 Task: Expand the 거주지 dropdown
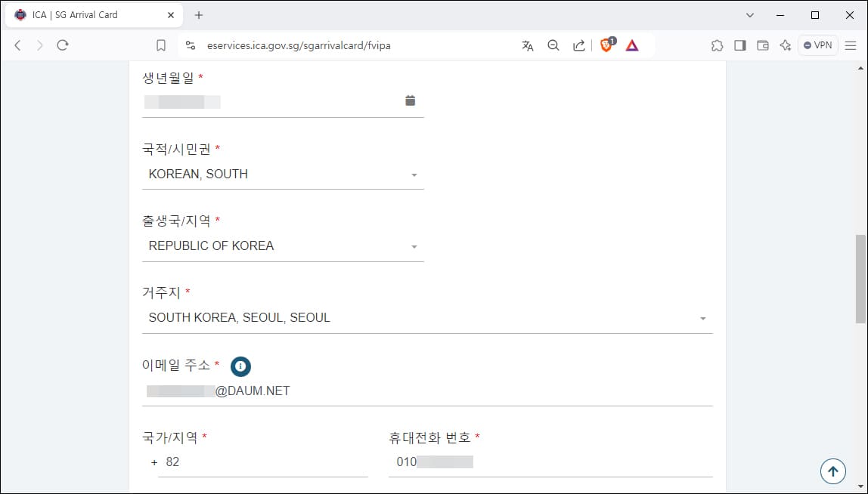point(703,318)
